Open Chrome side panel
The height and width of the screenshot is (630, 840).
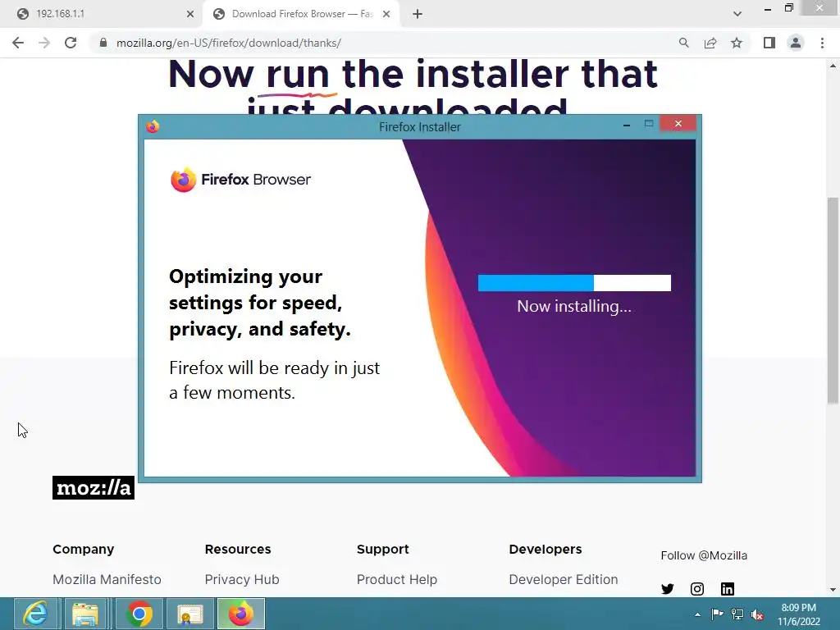coord(769,43)
